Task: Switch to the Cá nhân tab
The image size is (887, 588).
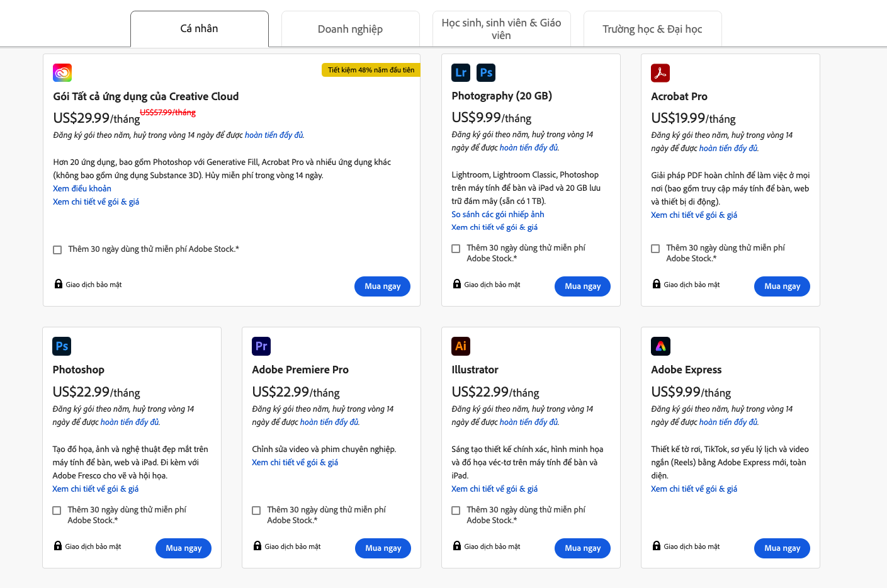Action: pyautogui.click(x=200, y=29)
